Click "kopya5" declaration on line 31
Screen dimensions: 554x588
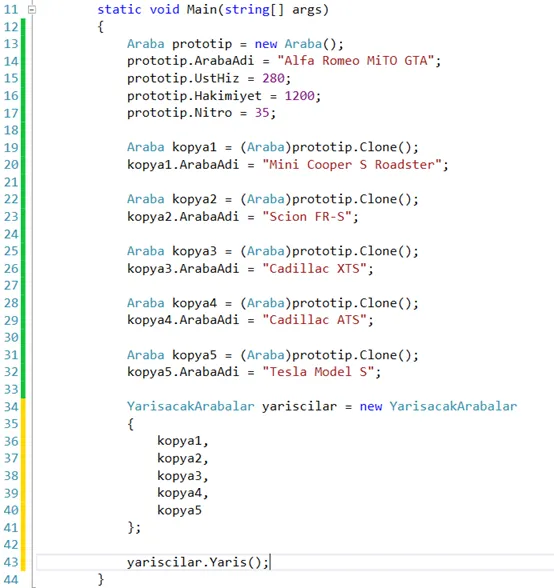click(x=194, y=355)
